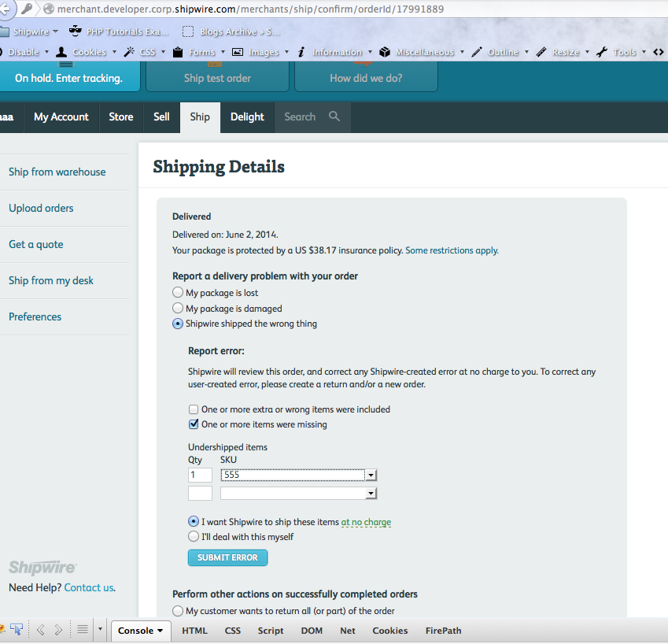Image resolution: width=668 pixels, height=644 pixels.
Task: Open the SKU dropdown showing 555
Action: pos(299,475)
